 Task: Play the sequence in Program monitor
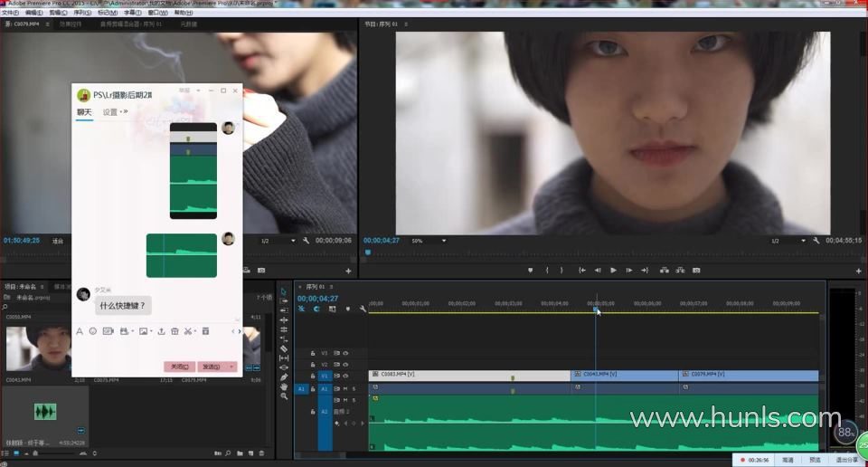point(613,271)
